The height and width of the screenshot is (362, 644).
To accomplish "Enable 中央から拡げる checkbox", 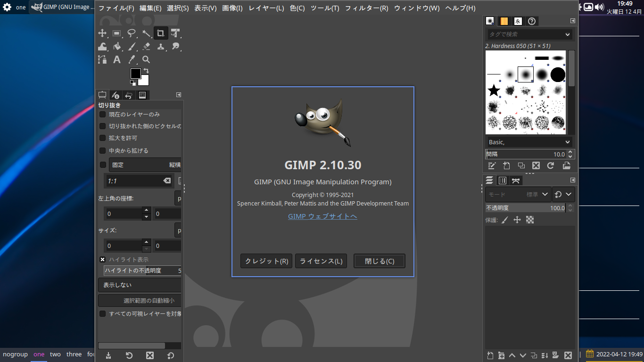I will coord(102,150).
